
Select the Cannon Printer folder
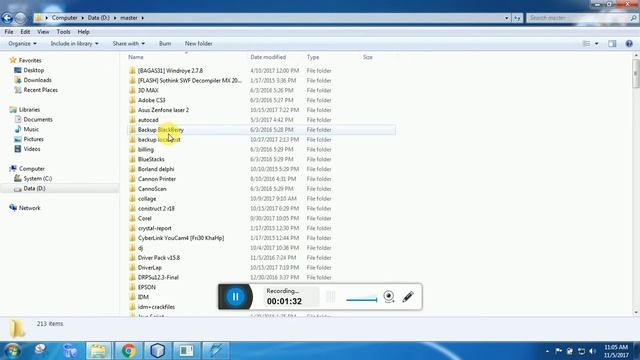[157, 179]
